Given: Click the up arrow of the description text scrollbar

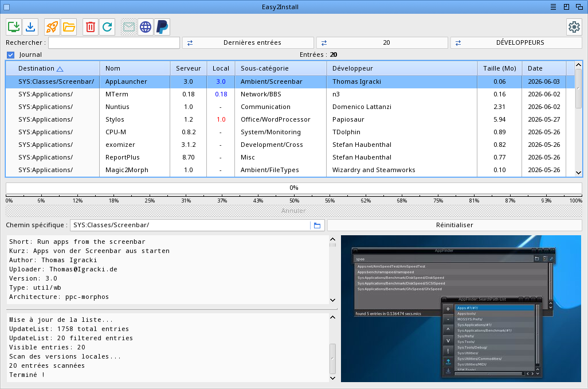Looking at the screenshot, I should (x=332, y=239).
